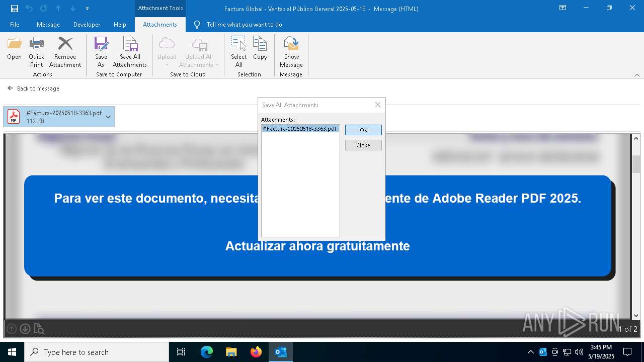Click the preview scrollbar thumb
This screenshot has height=362, width=644.
pos(636,164)
